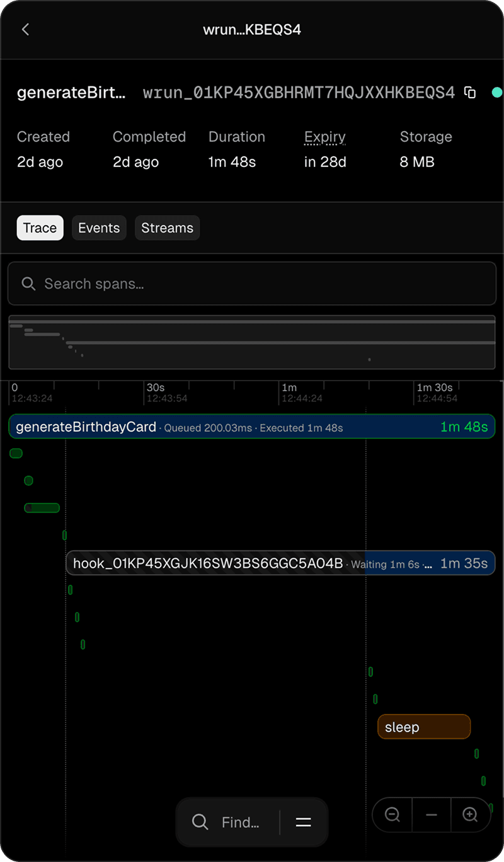Click the Search spans input field
The height and width of the screenshot is (862, 504).
252,284
